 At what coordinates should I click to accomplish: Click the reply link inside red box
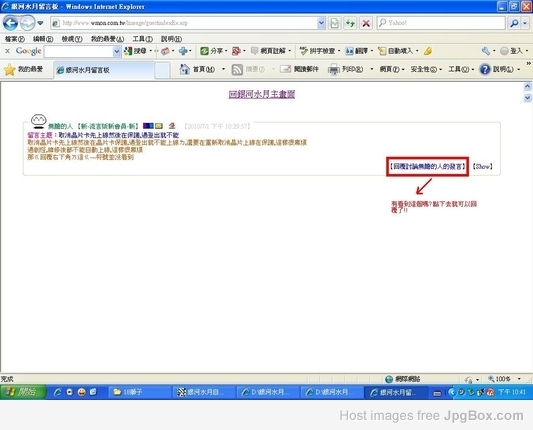point(427,167)
